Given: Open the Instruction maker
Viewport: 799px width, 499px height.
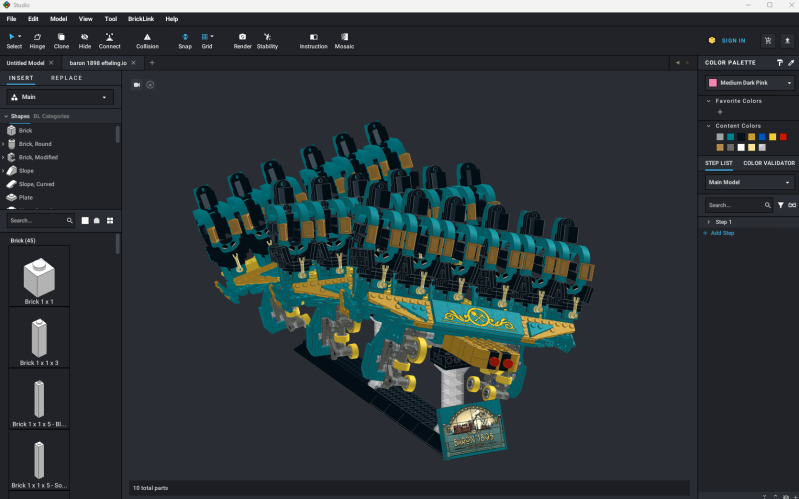Looking at the screenshot, I should (313, 40).
